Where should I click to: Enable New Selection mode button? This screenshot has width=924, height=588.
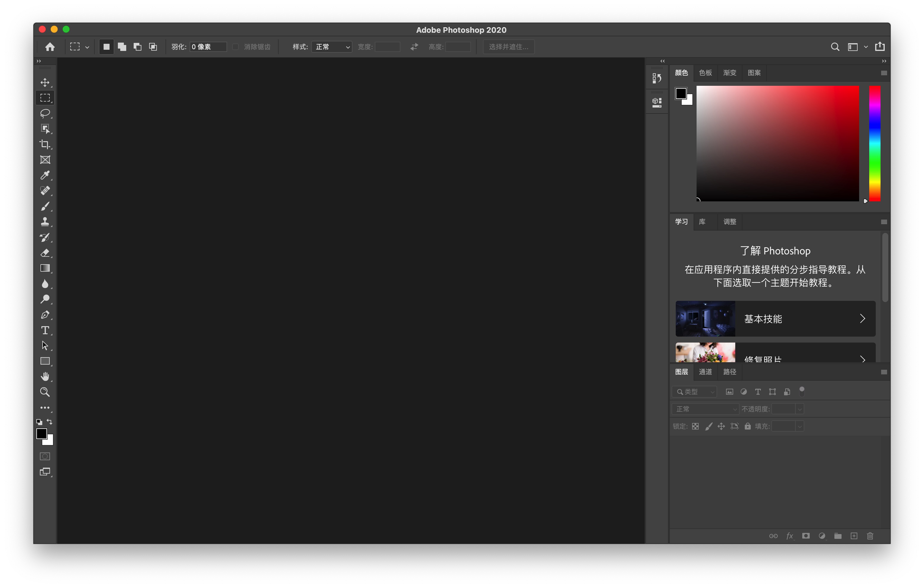106,47
